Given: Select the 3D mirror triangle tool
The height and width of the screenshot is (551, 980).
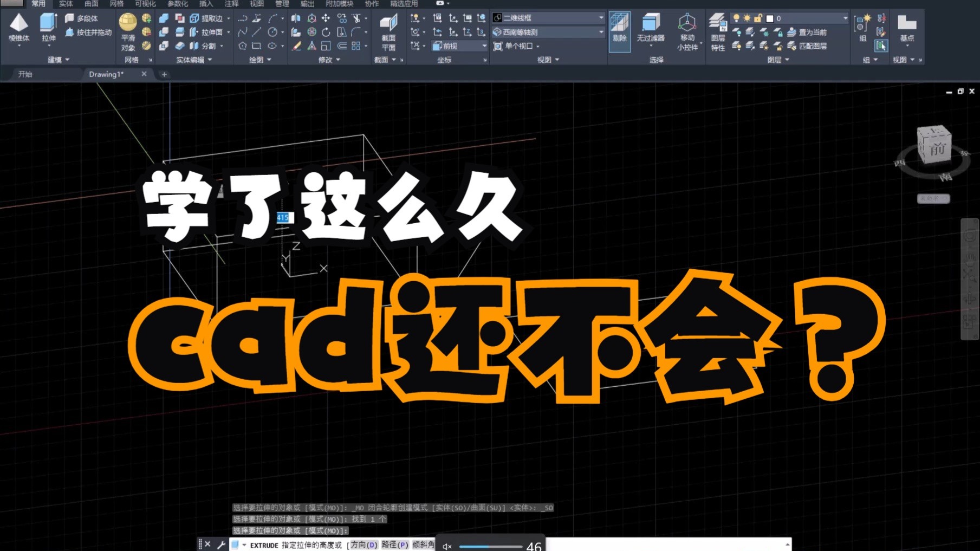Looking at the screenshot, I should click(311, 46).
